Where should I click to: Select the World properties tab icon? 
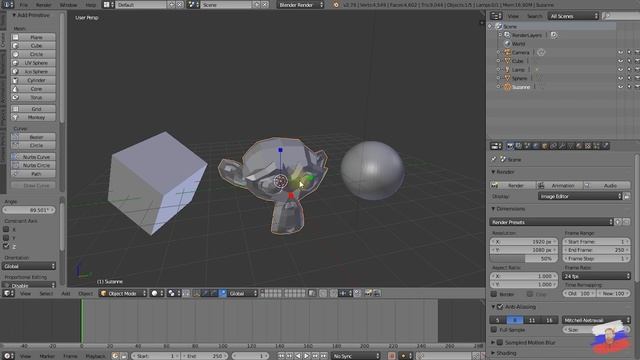point(536,146)
